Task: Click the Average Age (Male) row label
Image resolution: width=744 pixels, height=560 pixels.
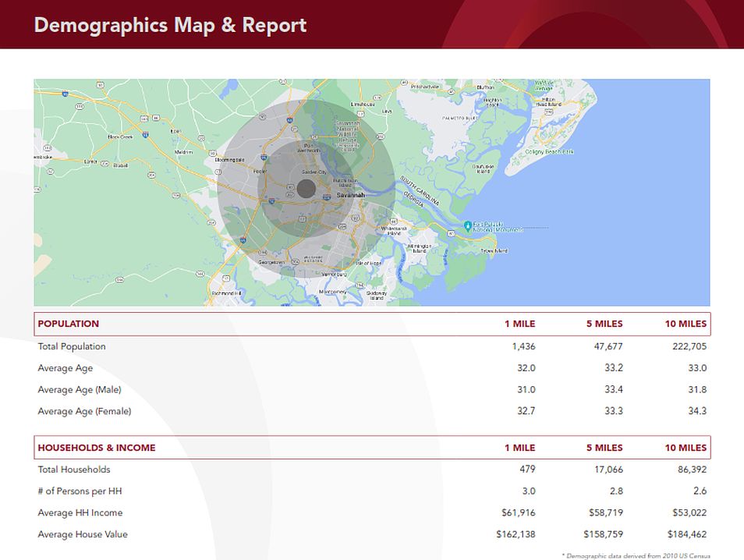Action: (80, 390)
